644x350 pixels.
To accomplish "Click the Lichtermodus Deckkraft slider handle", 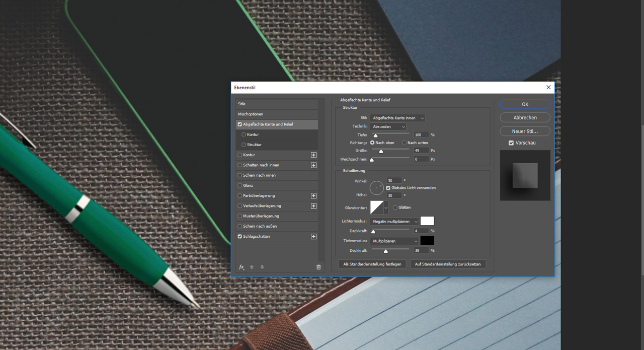I will [373, 232].
